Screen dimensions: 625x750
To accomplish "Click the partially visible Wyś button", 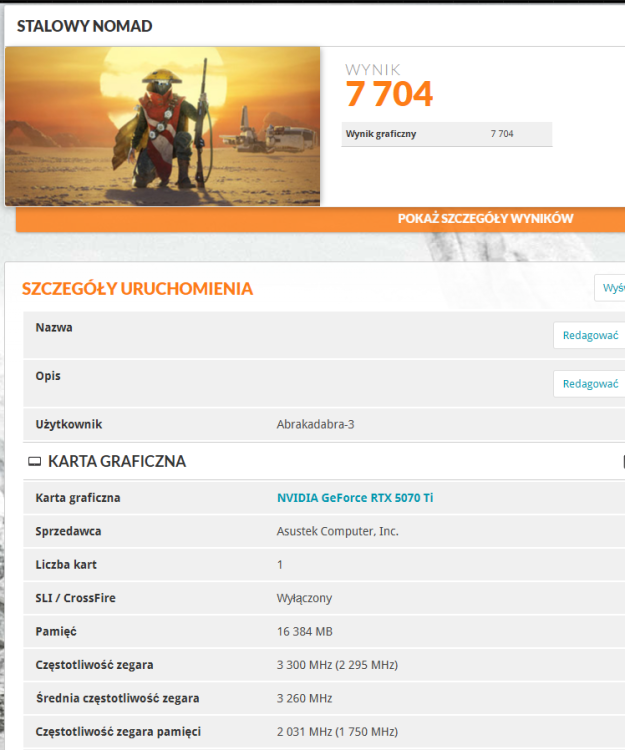I will (610, 288).
